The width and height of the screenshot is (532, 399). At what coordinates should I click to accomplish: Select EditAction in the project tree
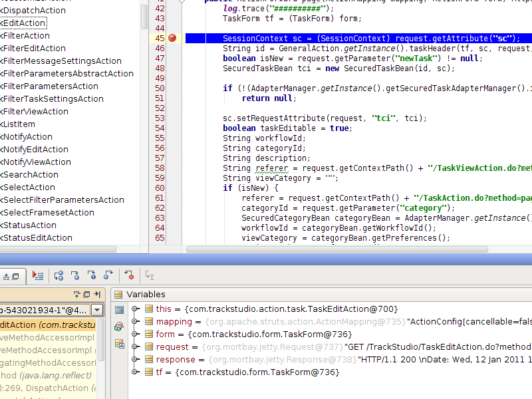[x=23, y=23]
